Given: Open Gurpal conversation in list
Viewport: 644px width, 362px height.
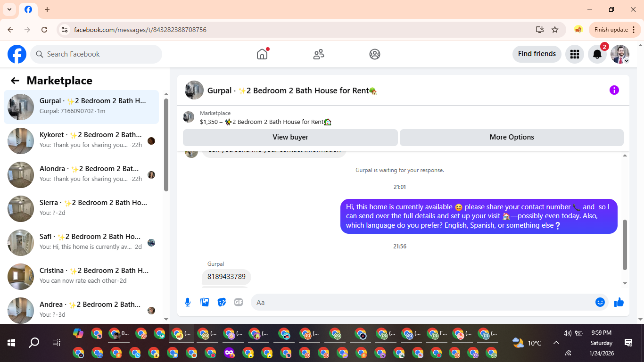Looking at the screenshot, I should [82, 107].
